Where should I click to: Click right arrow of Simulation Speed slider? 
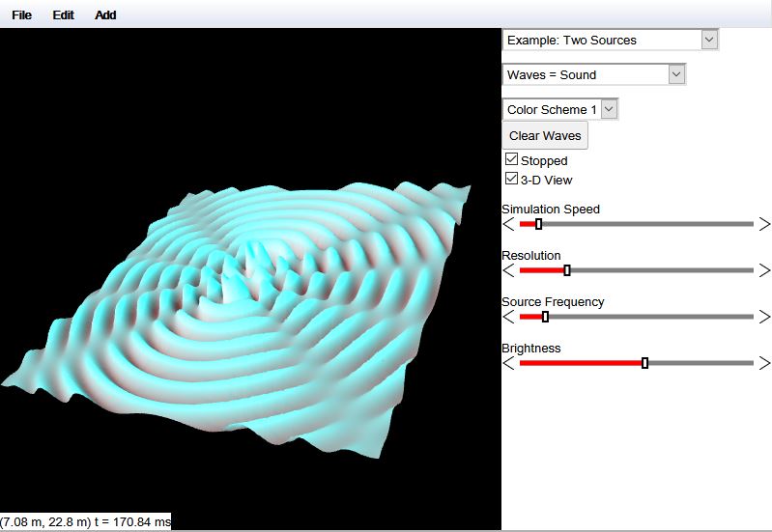[764, 224]
